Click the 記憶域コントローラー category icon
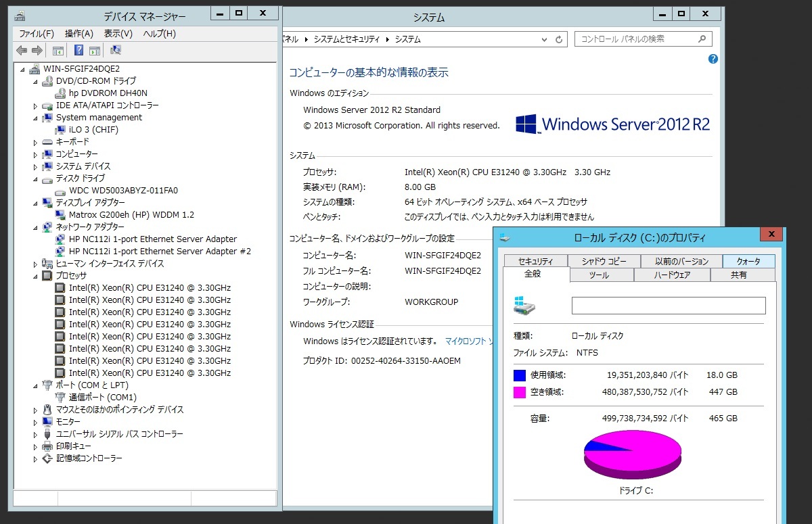 click(x=47, y=458)
